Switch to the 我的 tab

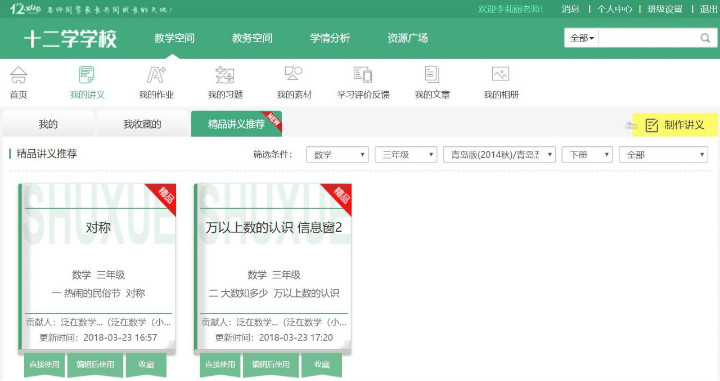click(x=48, y=124)
